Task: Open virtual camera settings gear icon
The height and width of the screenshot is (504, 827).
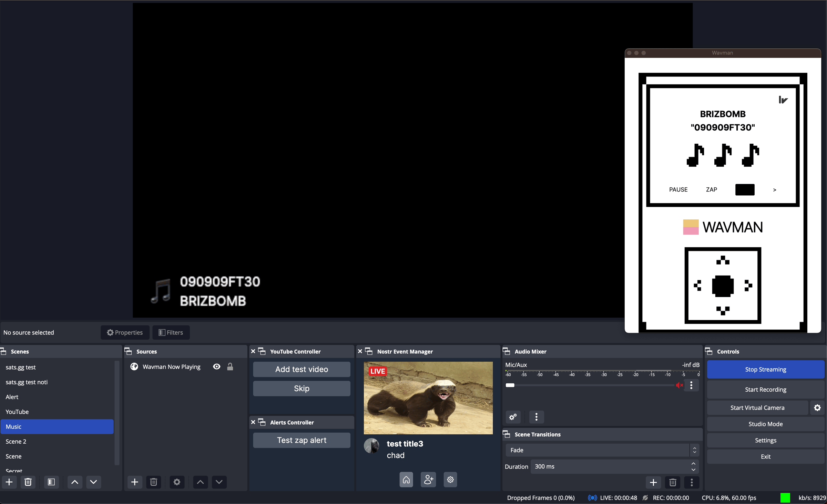Action: (x=817, y=408)
